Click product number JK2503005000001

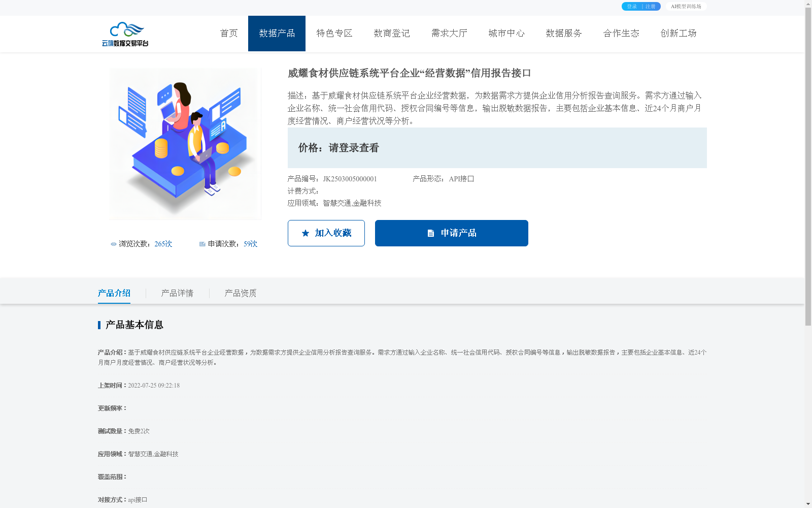[x=350, y=179]
